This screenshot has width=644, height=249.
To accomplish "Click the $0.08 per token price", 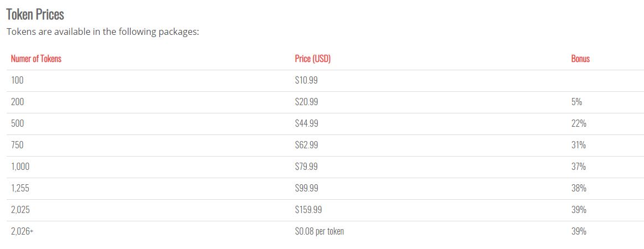I will coord(319,231).
